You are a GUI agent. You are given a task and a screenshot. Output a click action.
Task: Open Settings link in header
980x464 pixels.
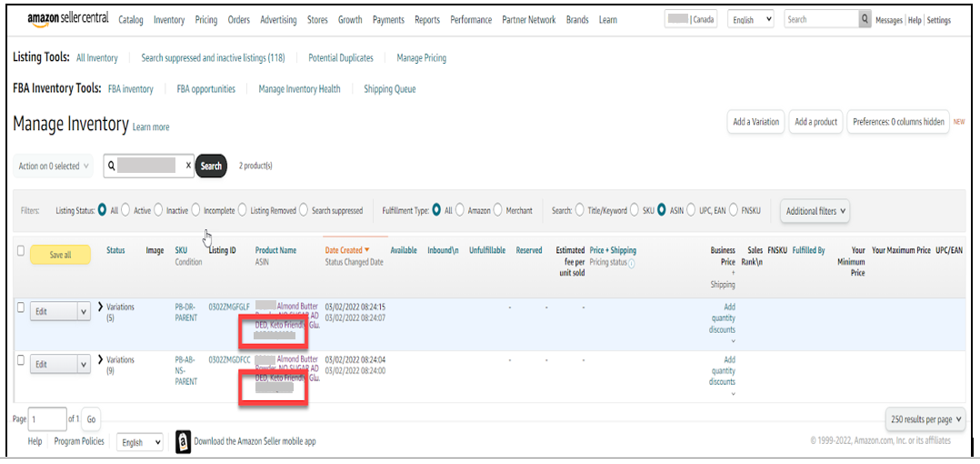point(939,20)
